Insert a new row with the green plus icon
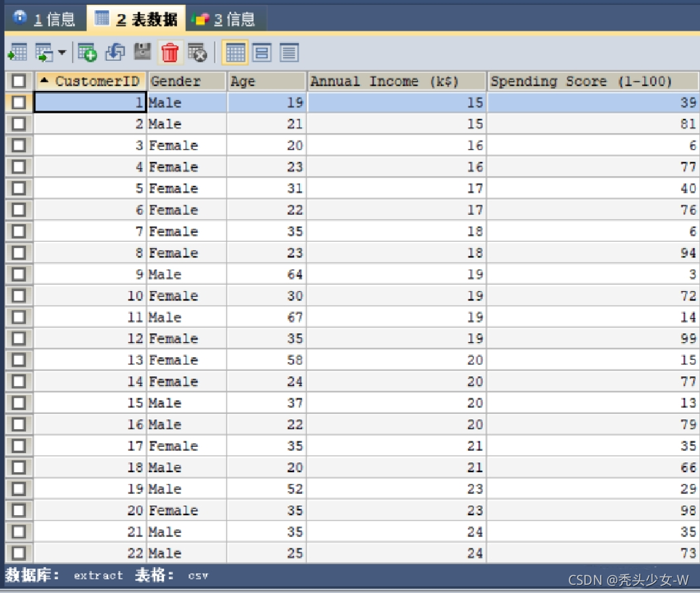Screen dimensions: 700x593 (87, 53)
